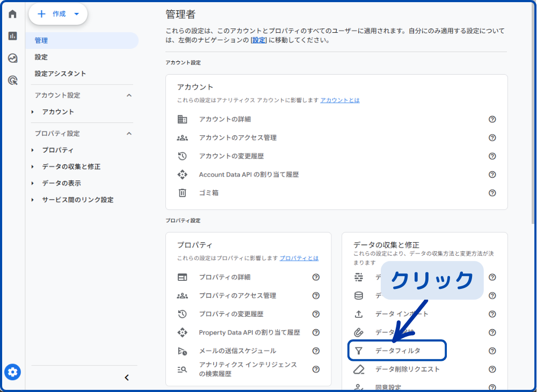Open the アカウントとは link

(x=340, y=100)
